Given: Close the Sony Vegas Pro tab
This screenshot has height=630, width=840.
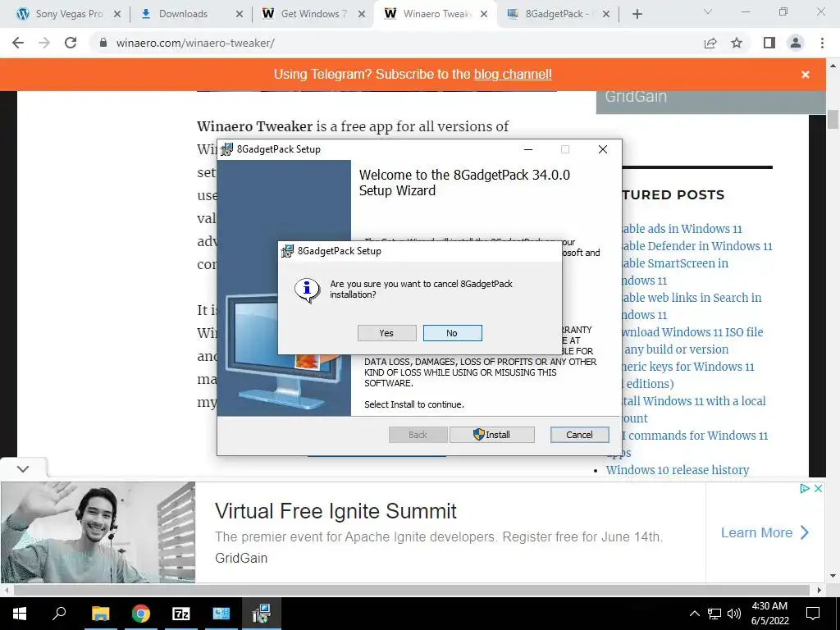Looking at the screenshot, I should [x=117, y=15].
